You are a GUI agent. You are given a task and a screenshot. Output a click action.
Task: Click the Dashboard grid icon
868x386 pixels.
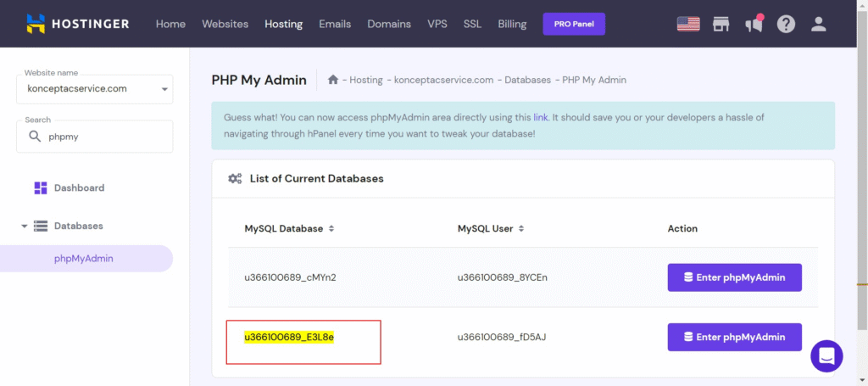(x=41, y=187)
